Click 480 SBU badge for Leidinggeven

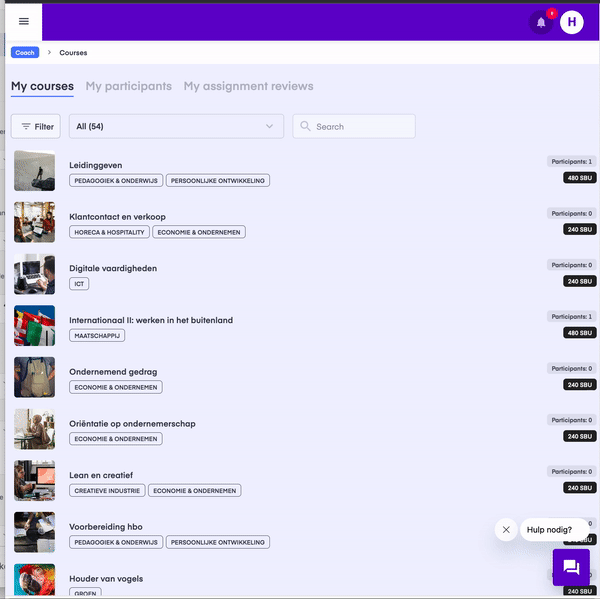pos(580,178)
